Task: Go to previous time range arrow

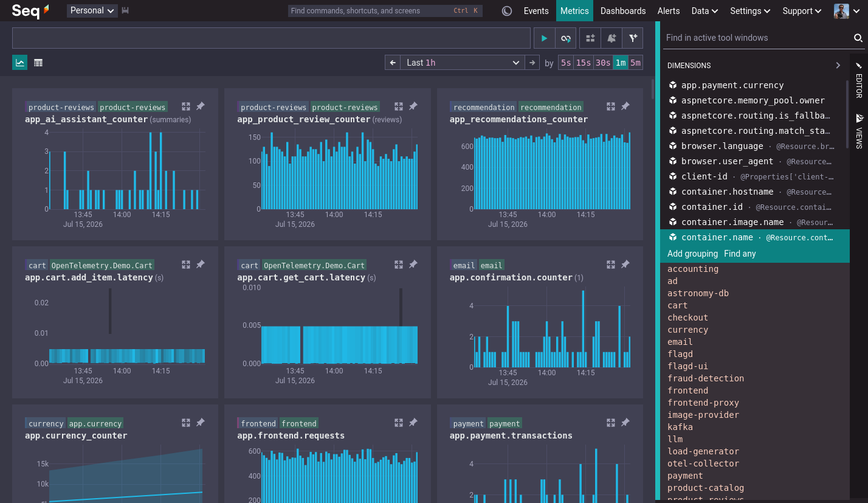Action: [x=393, y=63]
